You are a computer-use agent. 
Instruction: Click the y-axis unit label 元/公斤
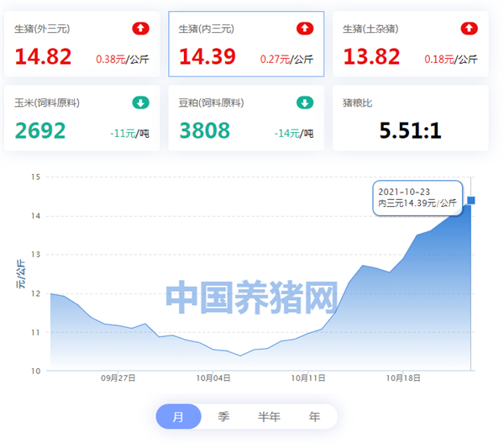[x=20, y=274]
